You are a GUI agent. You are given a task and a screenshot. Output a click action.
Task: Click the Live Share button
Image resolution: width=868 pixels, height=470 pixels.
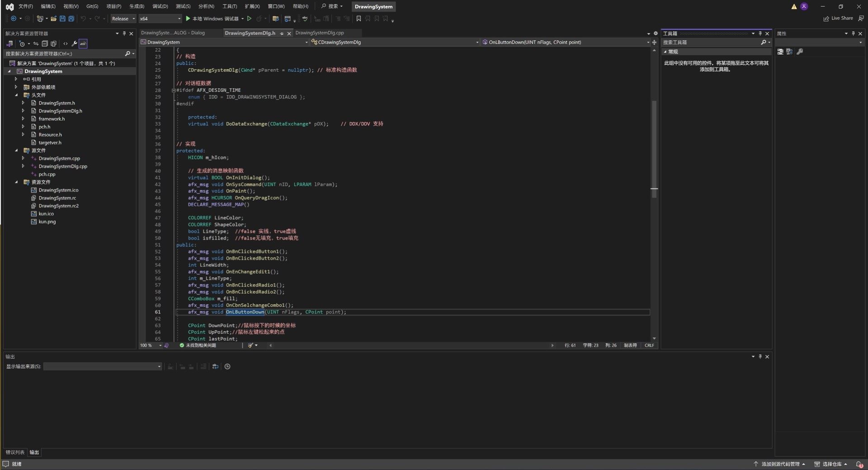coord(838,19)
